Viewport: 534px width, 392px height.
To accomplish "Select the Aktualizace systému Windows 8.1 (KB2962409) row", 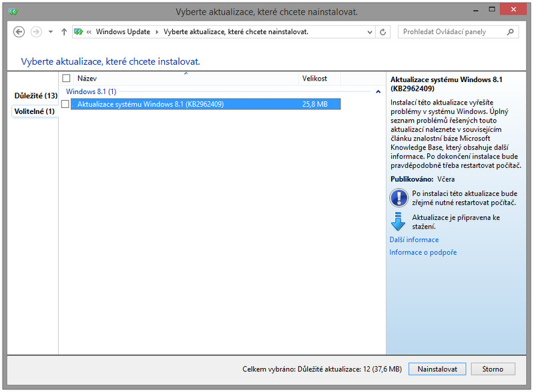I will pos(206,104).
